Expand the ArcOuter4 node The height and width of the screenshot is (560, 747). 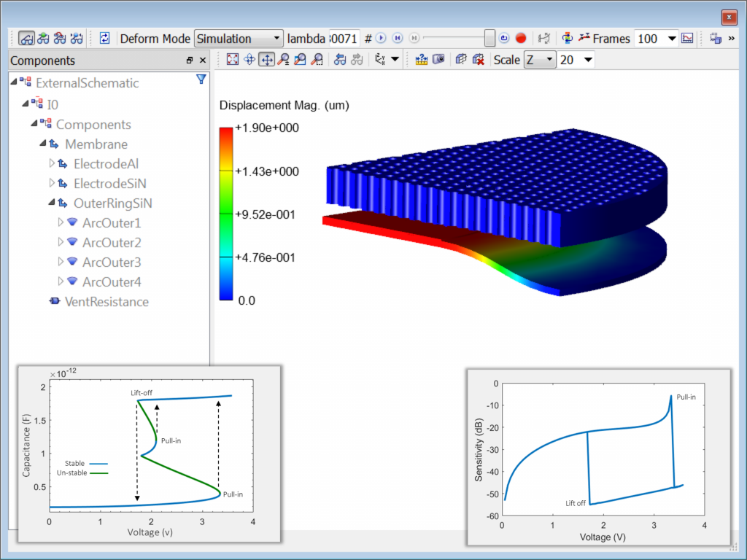(61, 281)
